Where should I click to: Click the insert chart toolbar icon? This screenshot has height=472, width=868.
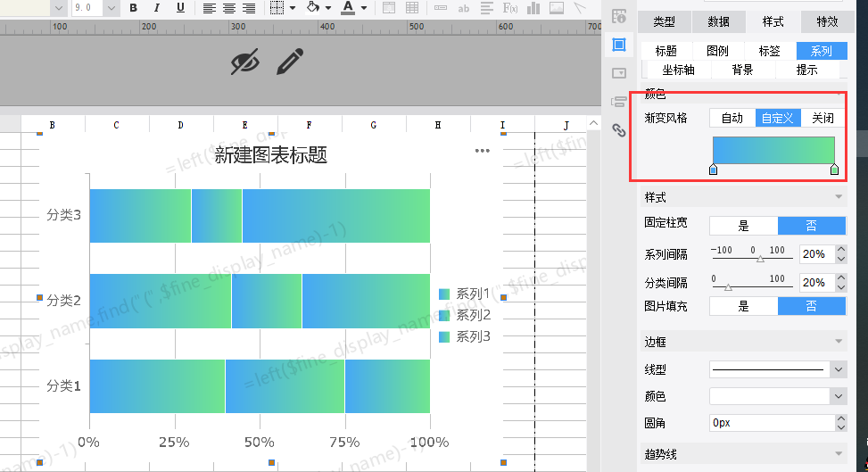(533, 8)
